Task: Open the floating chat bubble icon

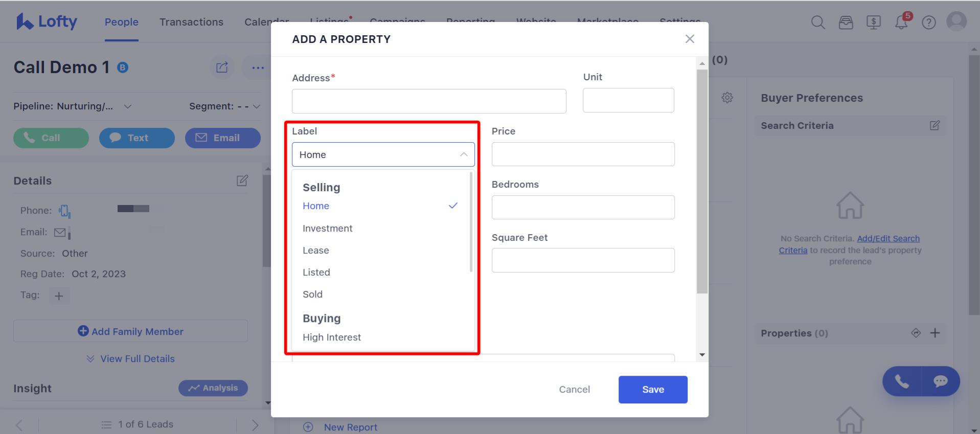Action: 940,381
